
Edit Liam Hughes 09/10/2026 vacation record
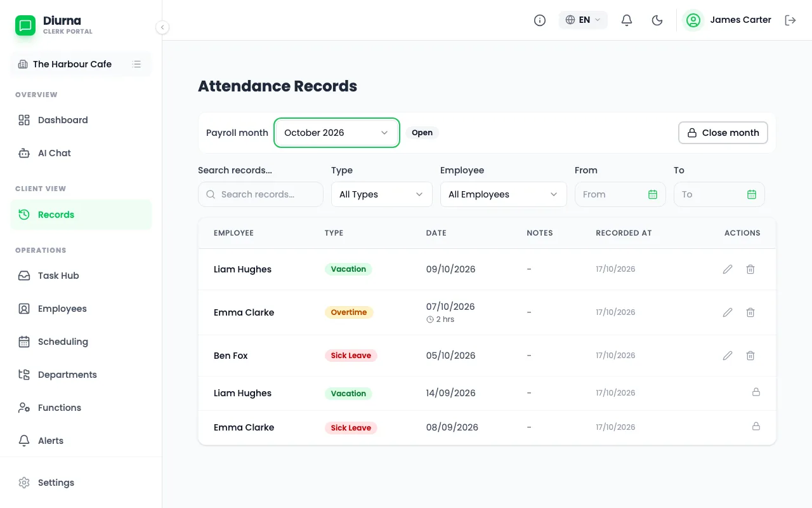(x=728, y=269)
